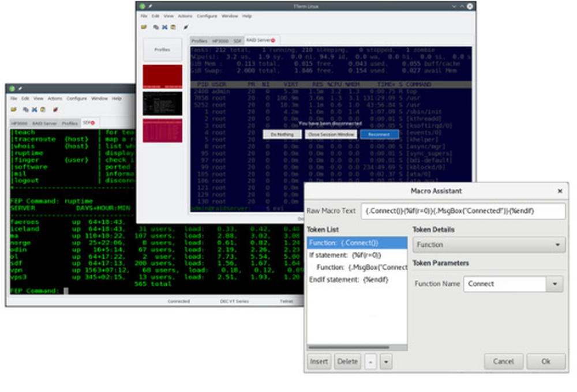Click the Do Nothing button
This screenshot has width=577, height=392.
click(x=282, y=134)
